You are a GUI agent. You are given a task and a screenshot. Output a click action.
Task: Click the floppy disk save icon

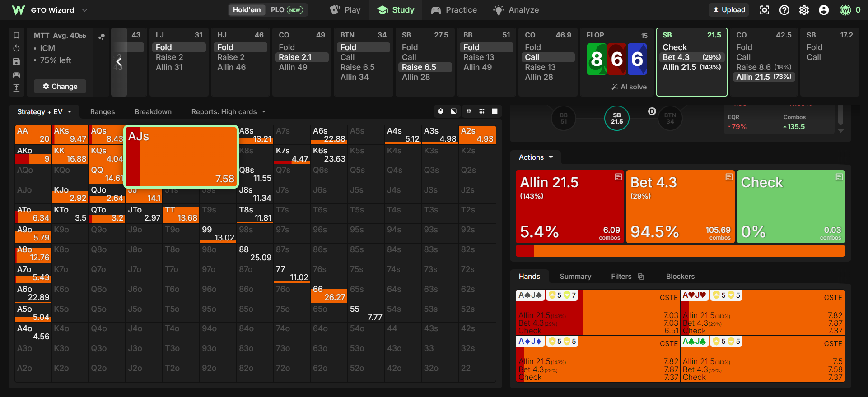[x=16, y=61]
